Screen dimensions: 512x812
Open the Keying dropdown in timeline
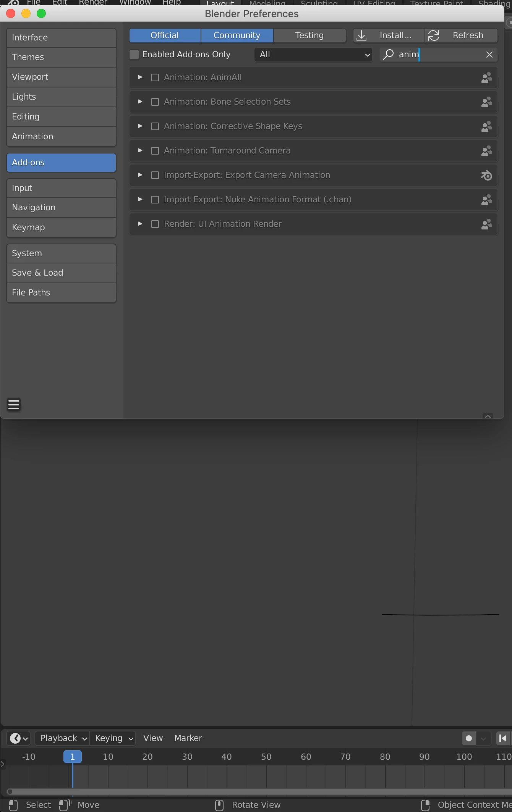113,738
